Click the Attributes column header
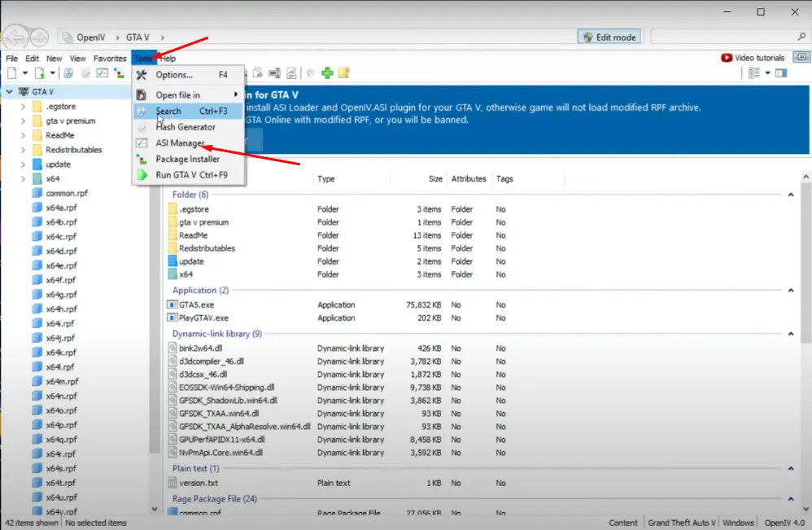 (x=469, y=179)
